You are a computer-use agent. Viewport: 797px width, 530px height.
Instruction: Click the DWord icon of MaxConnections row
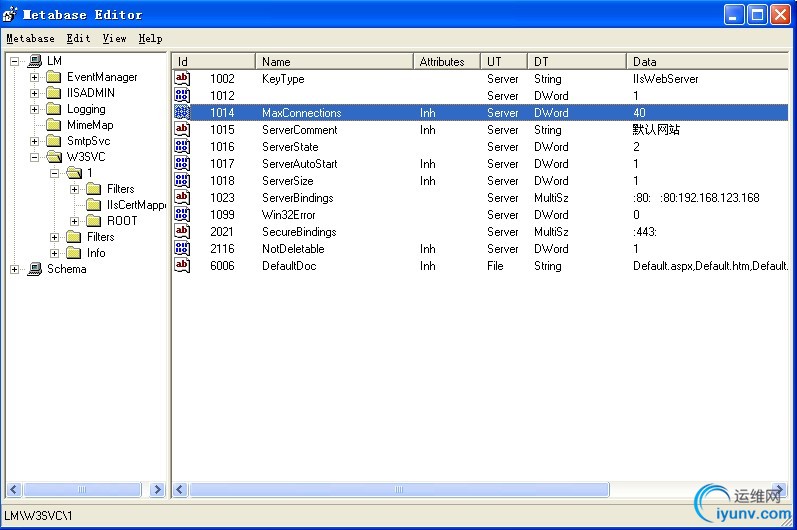[182, 112]
